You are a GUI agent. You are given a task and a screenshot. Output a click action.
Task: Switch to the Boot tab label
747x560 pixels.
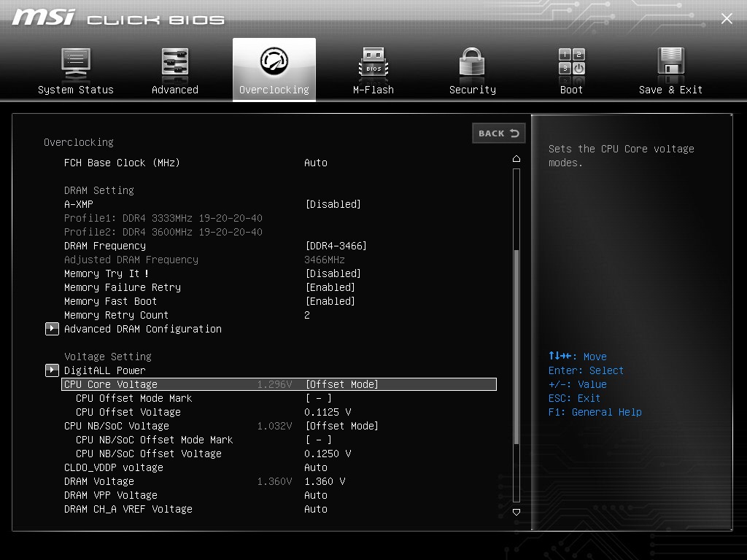coord(572,90)
